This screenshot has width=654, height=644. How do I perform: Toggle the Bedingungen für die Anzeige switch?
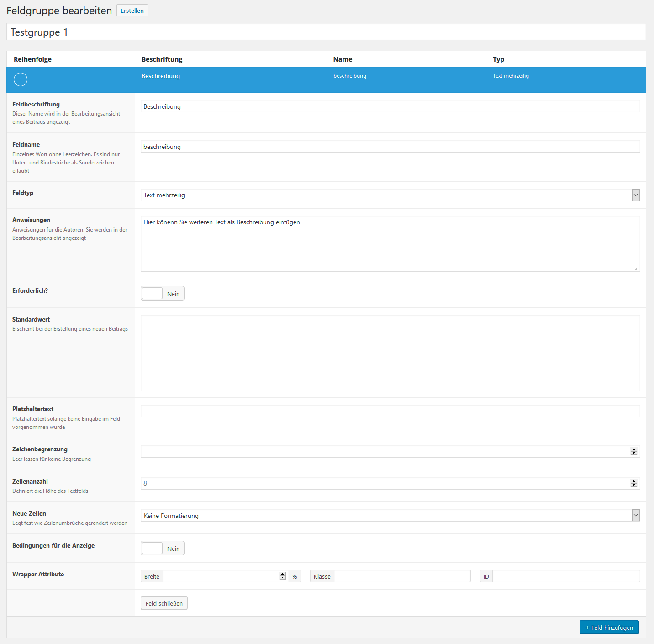point(163,549)
